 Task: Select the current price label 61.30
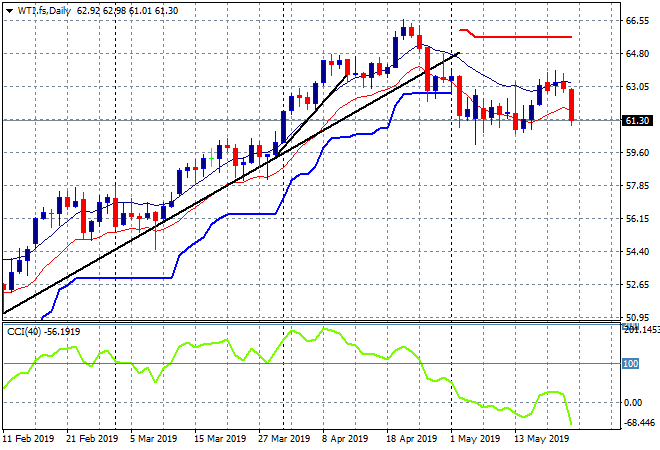point(637,120)
